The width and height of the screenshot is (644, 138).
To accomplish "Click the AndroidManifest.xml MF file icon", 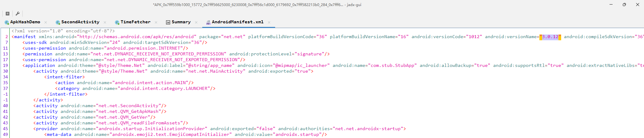I will point(208,22).
